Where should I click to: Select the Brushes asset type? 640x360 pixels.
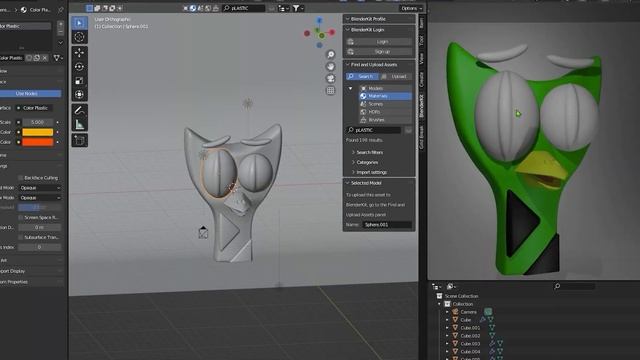[x=385, y=120]
